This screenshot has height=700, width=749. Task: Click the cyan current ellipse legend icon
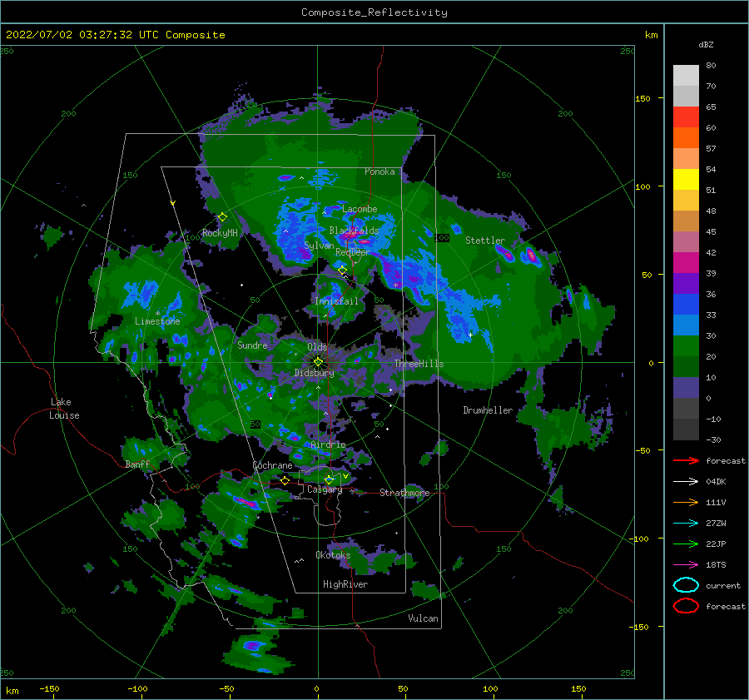coord(686,585)
